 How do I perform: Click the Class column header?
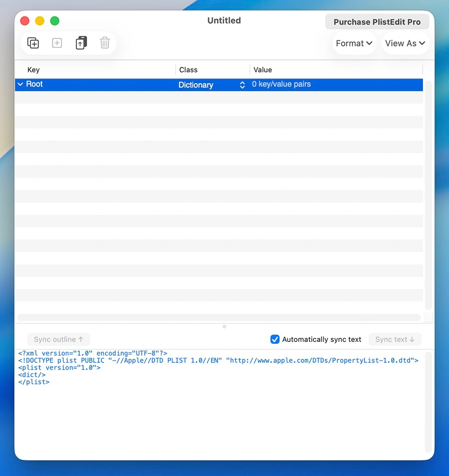pos(189,70)
